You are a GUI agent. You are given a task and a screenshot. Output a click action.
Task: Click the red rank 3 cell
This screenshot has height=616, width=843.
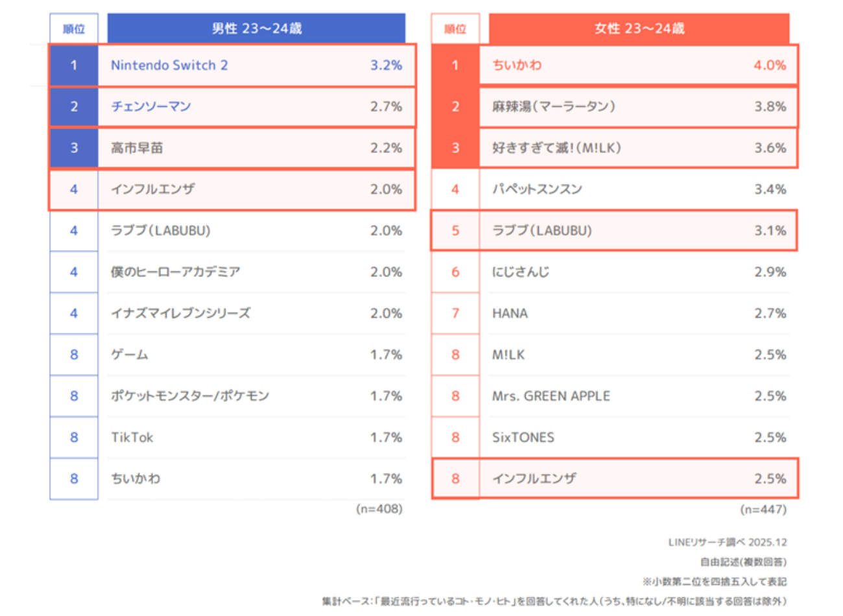pyautogui.click(x=455, y=148)
